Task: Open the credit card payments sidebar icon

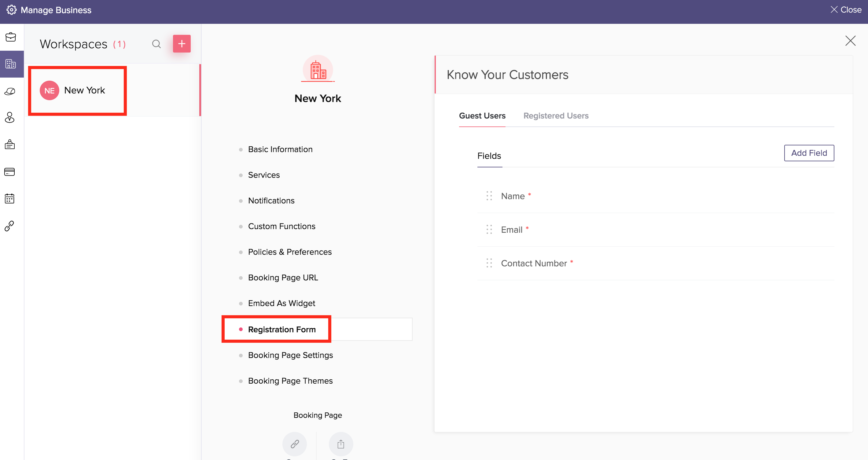Action: (10, 172)
